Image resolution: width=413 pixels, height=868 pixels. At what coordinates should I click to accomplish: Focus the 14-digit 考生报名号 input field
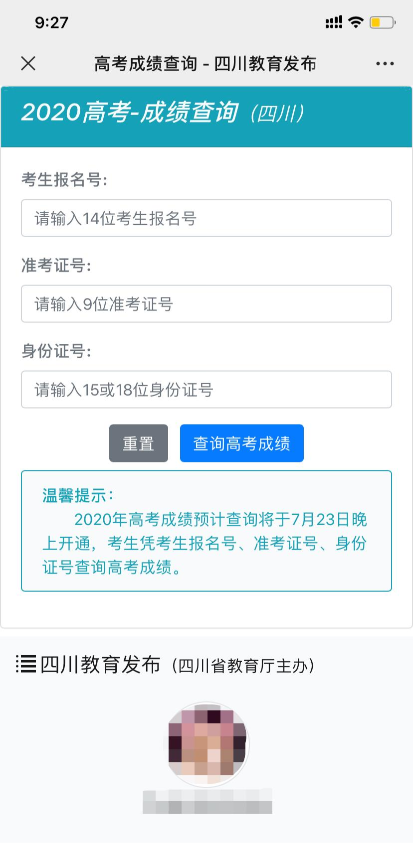coord(206,218)
